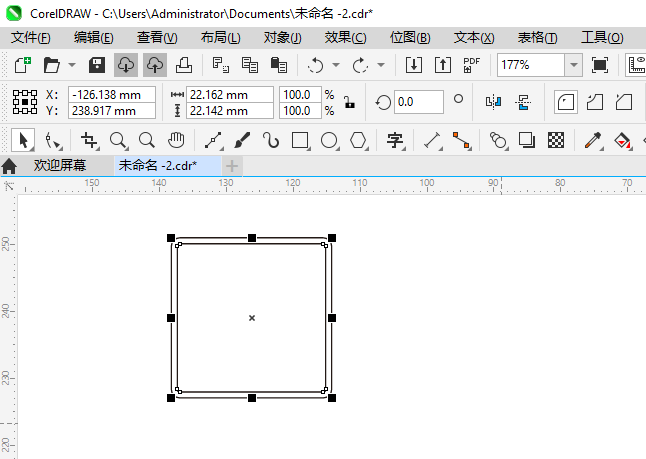Create a new document with the New icon
The height and width of the screenshot is (459, 646).
(23, 65)
